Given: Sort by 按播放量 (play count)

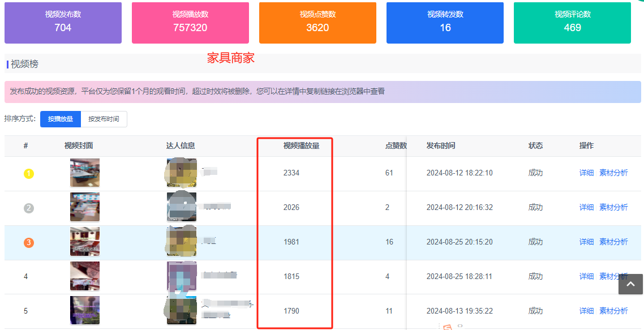Looking at the screenshot, I should [61, 119].
